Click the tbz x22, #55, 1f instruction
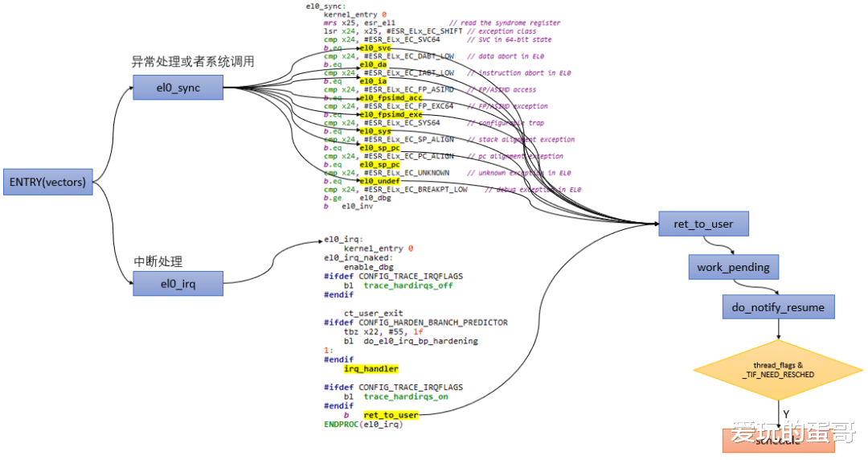 [383, 331]
